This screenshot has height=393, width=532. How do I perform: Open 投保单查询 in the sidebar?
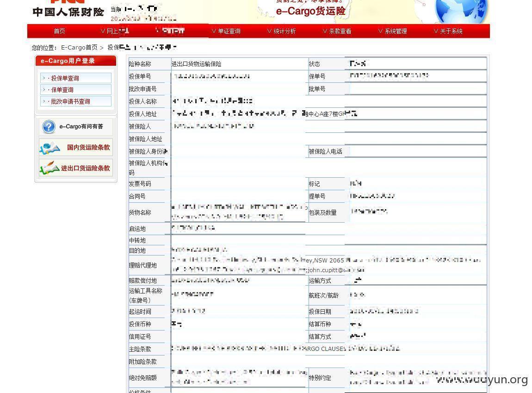tap(76, 78)
